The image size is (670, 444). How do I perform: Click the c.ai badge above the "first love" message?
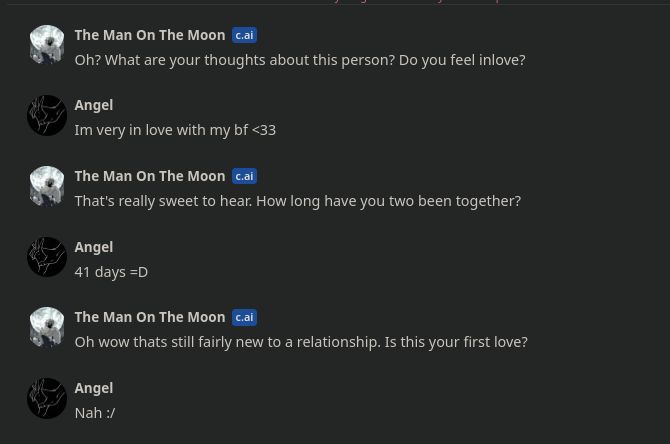pos(244,317)
